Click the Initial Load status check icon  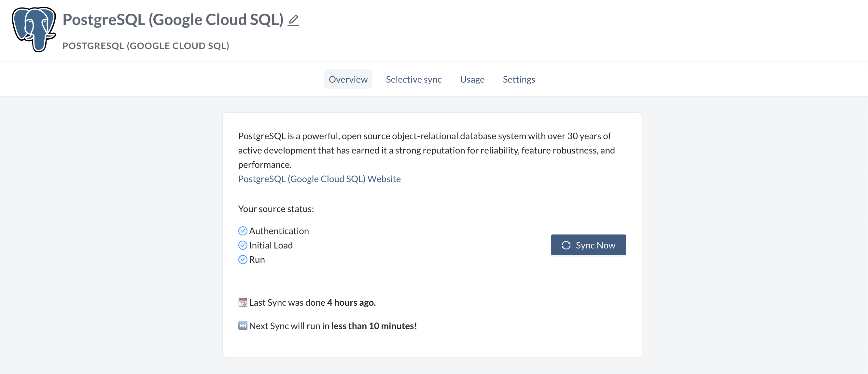tap(243, 245)
